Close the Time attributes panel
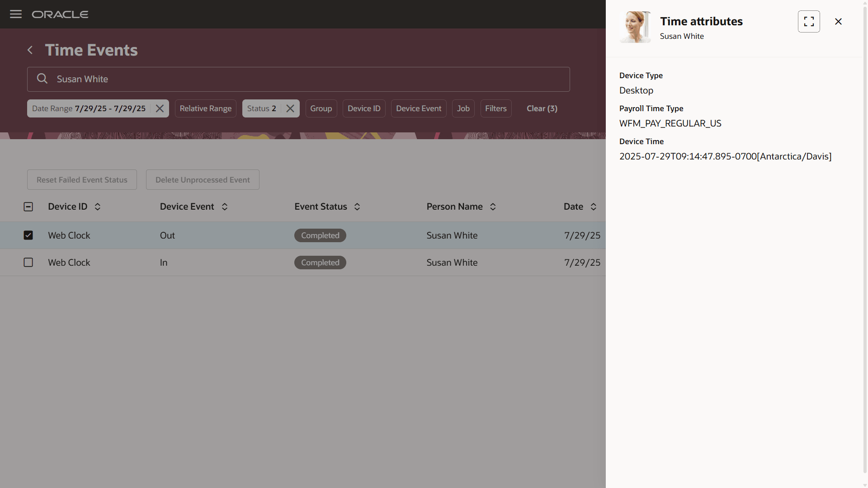 pos(838,21)
